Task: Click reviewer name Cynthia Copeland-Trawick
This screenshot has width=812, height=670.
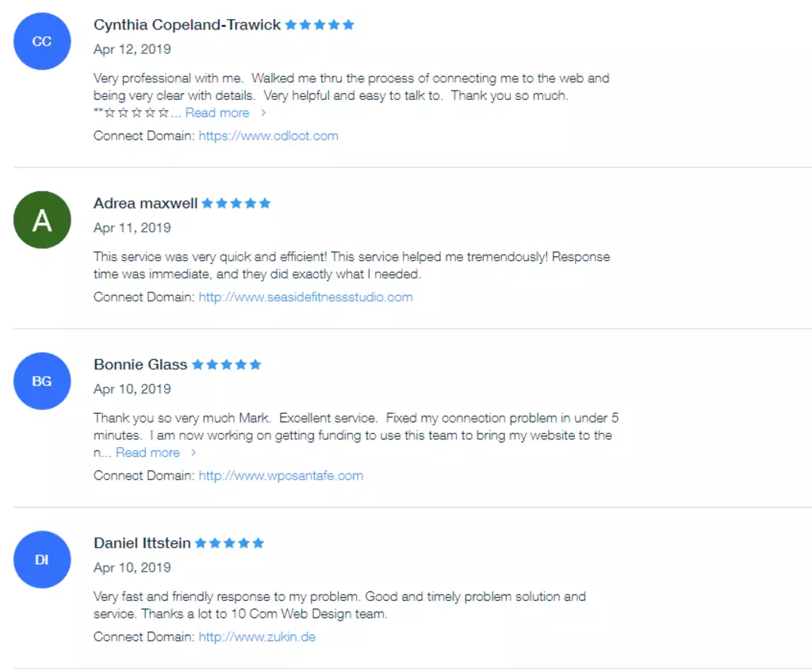Action: [x=187, y=25]
